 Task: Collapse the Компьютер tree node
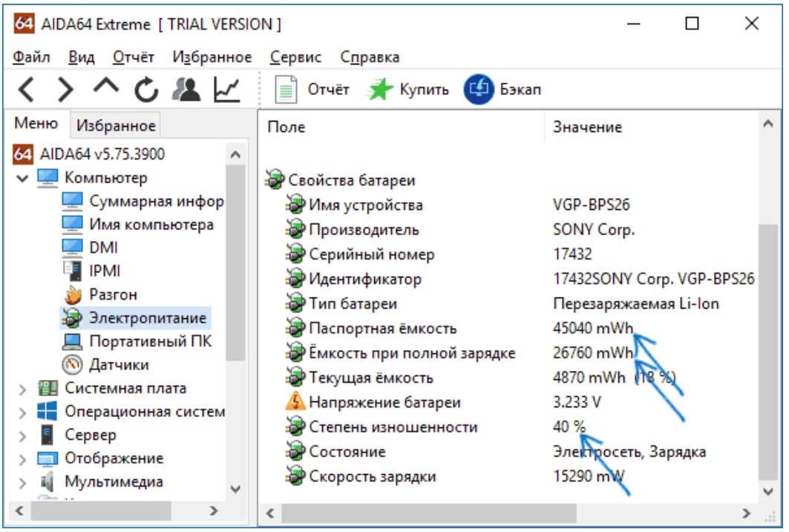22,178
